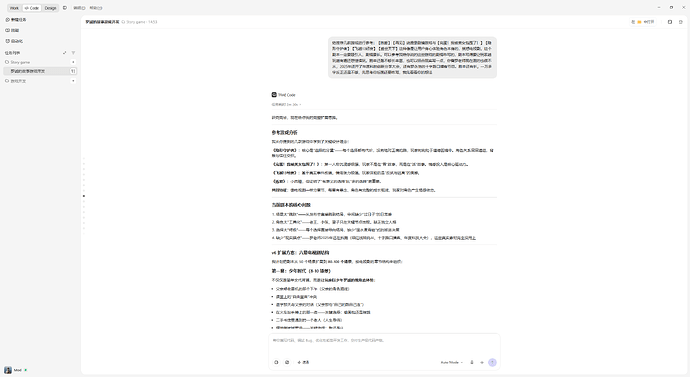This screenshot has height=377, width=690.
Task: Collapse the Story game project arrow
Action: coord(73,62)
